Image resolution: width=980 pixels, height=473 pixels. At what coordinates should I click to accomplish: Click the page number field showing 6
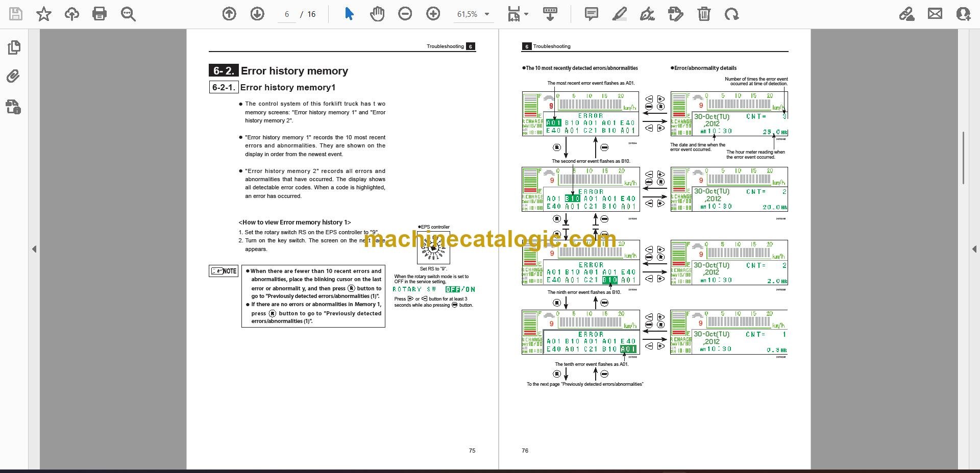(287, 14)
